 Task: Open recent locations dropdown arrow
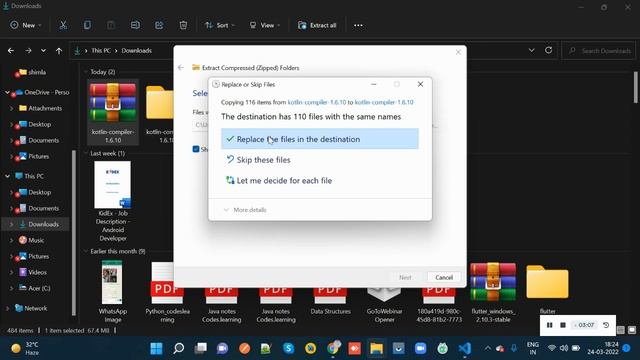(x=43, y=51)
